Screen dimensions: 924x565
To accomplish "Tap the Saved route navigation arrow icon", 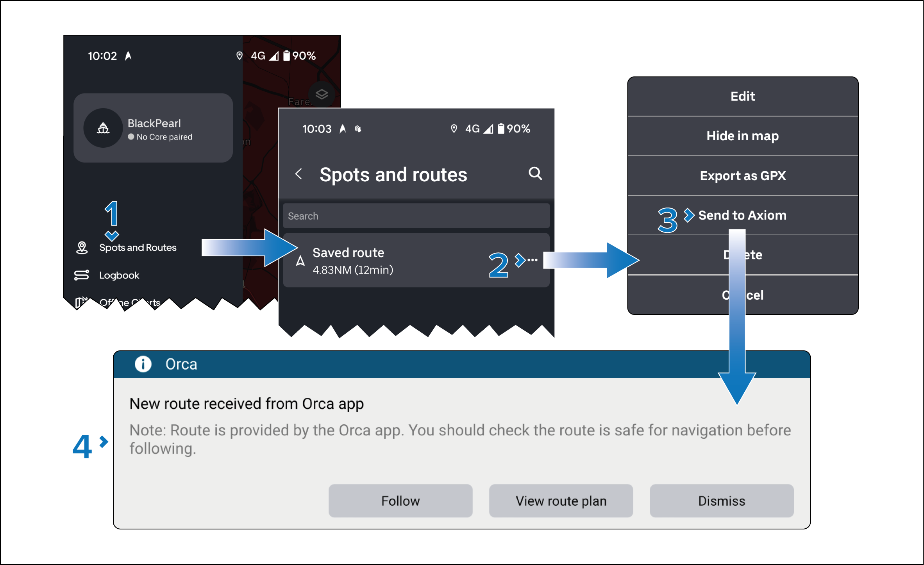I will 300,261.
